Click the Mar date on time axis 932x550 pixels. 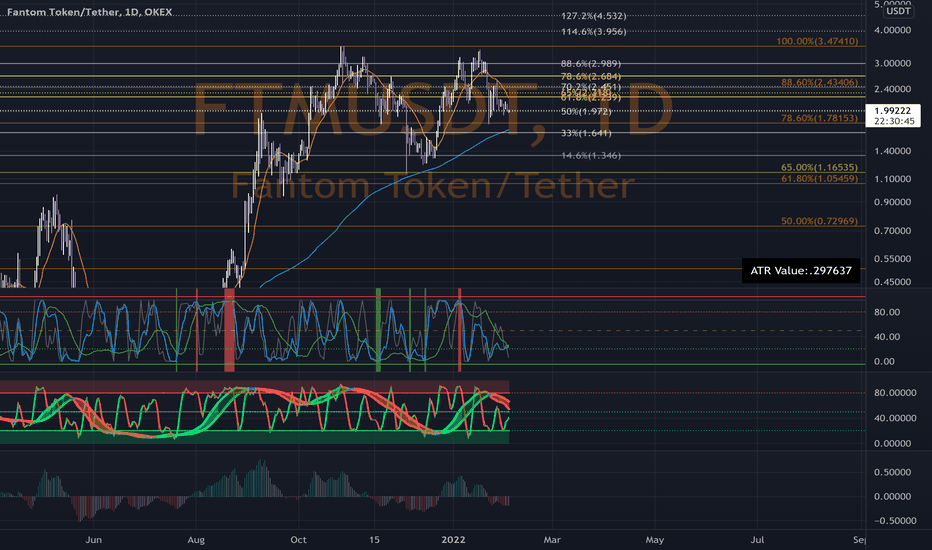[x=552, y=540]
